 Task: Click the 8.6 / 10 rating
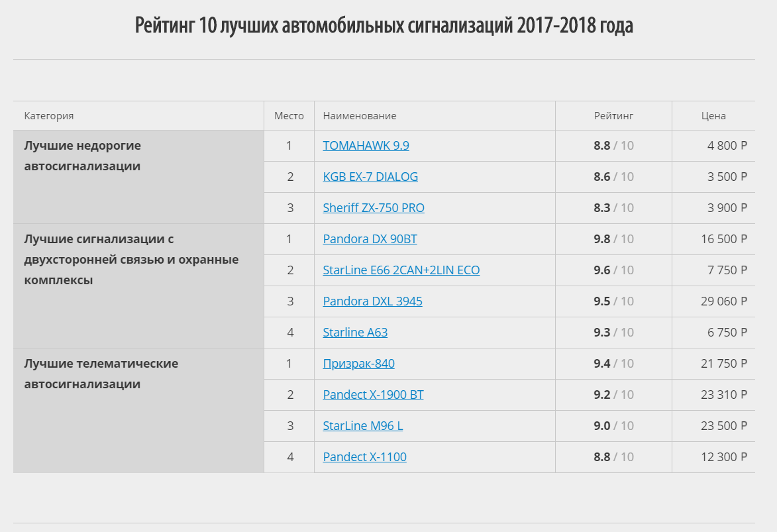point(613,177)
